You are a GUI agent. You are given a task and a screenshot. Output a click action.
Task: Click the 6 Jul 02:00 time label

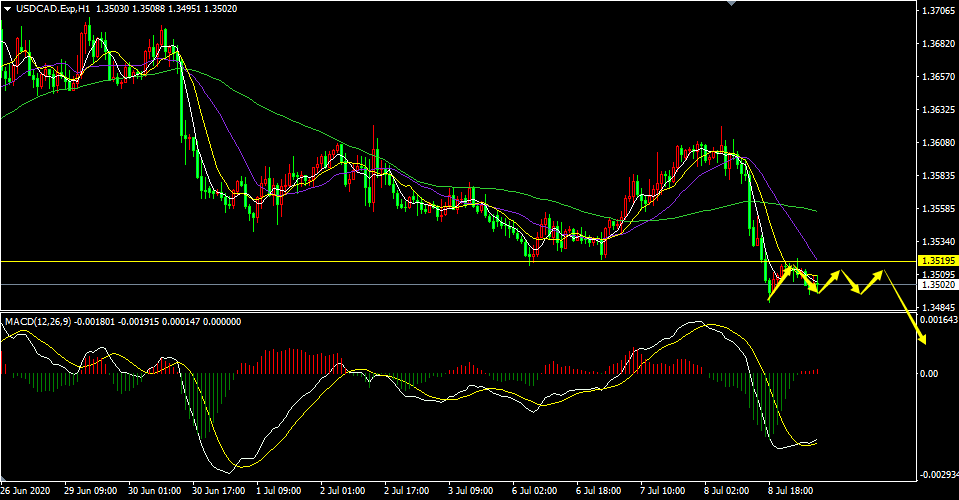535,491
